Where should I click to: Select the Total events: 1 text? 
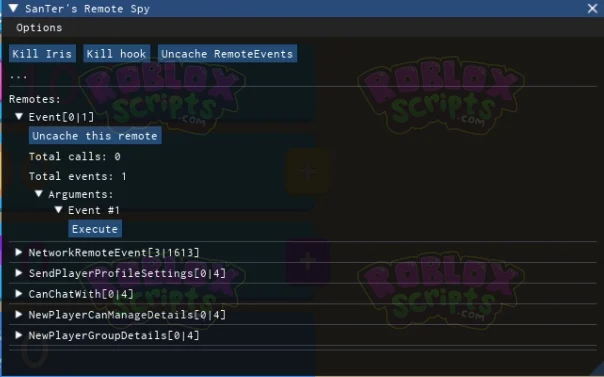tap(78, 176)
